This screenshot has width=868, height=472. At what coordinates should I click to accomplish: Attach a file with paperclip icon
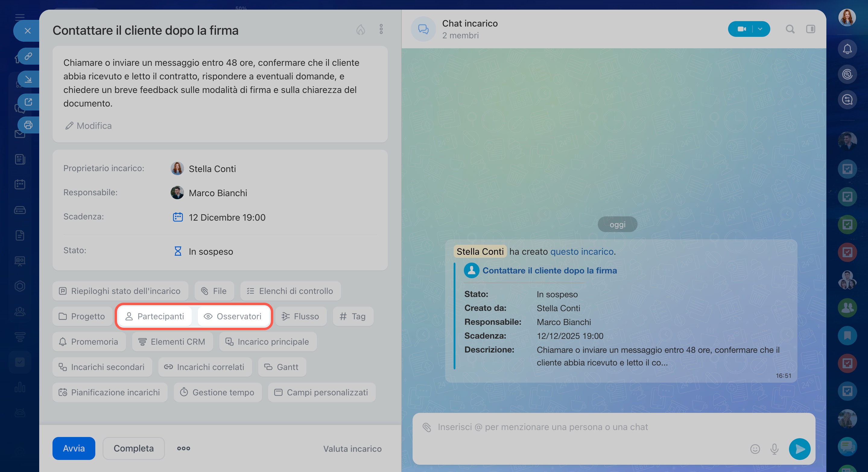(426, 427)
